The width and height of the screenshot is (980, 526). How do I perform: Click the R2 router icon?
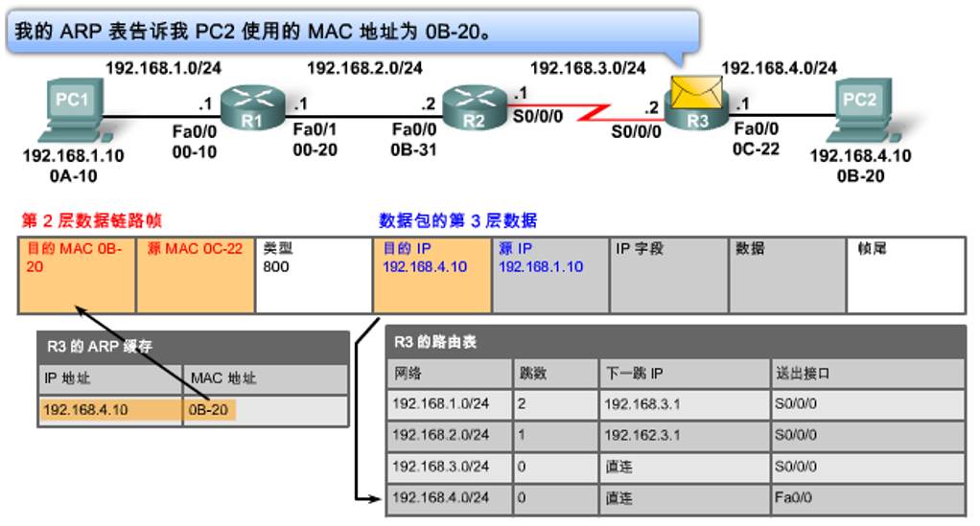pyautogui.click(x=475, y=107)
